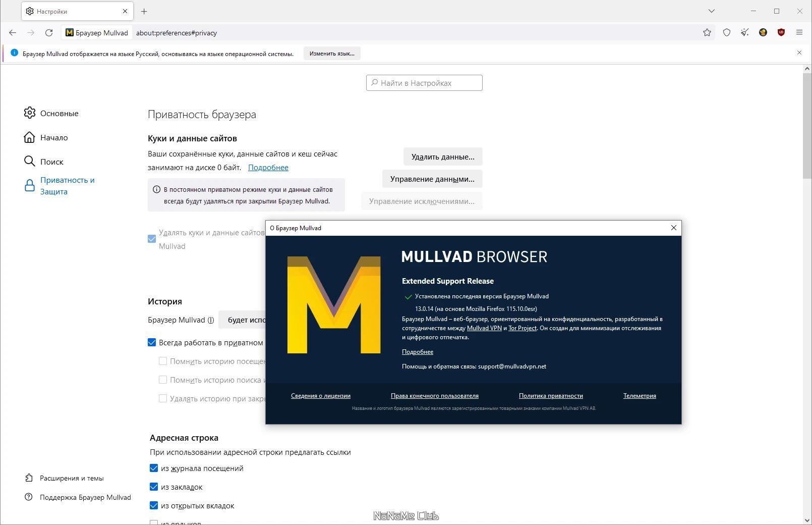Click the scrollbar up arrow
The height and width of the screenshot is (525, 812).
[x=807, y=69]
